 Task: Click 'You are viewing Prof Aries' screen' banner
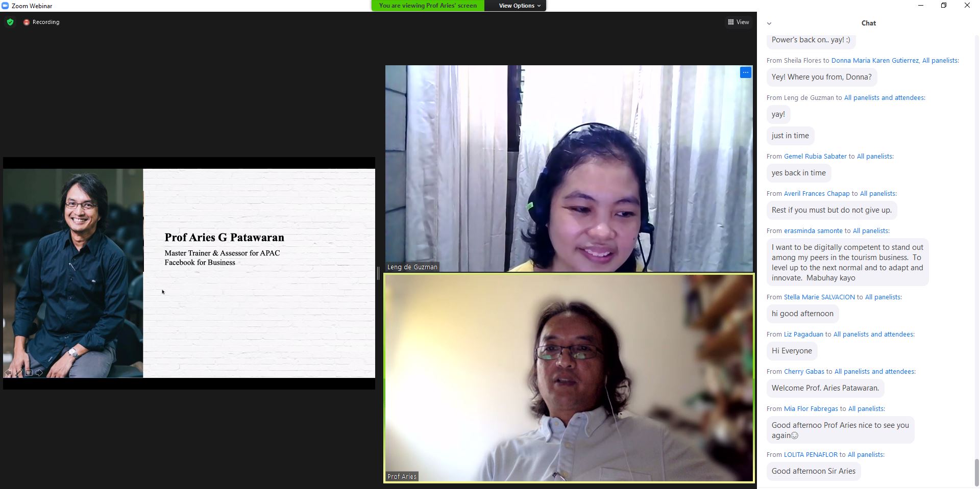428,6
